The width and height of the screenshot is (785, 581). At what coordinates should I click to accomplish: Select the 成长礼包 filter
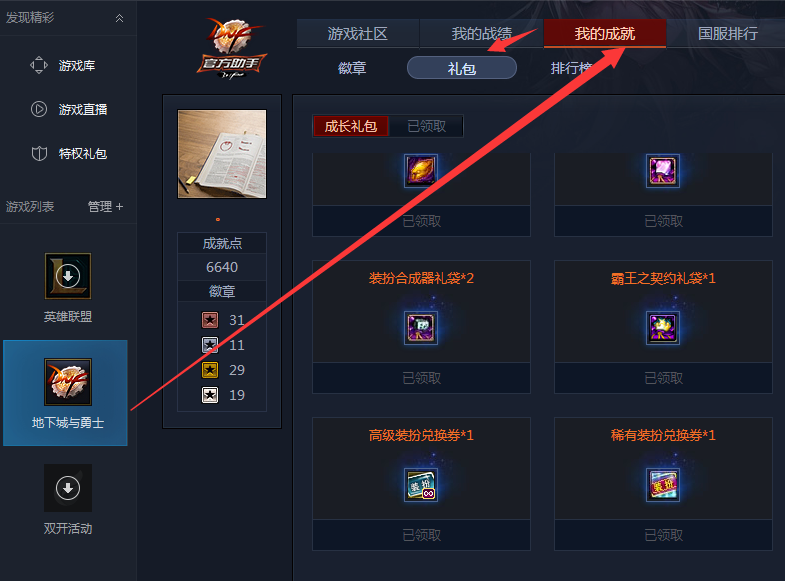[350, 126]
